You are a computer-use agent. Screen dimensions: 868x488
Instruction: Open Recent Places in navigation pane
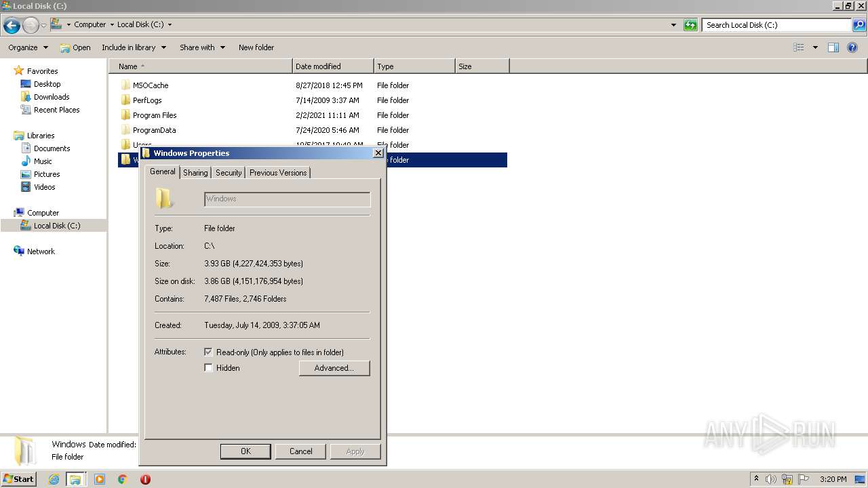coord(56,110)
